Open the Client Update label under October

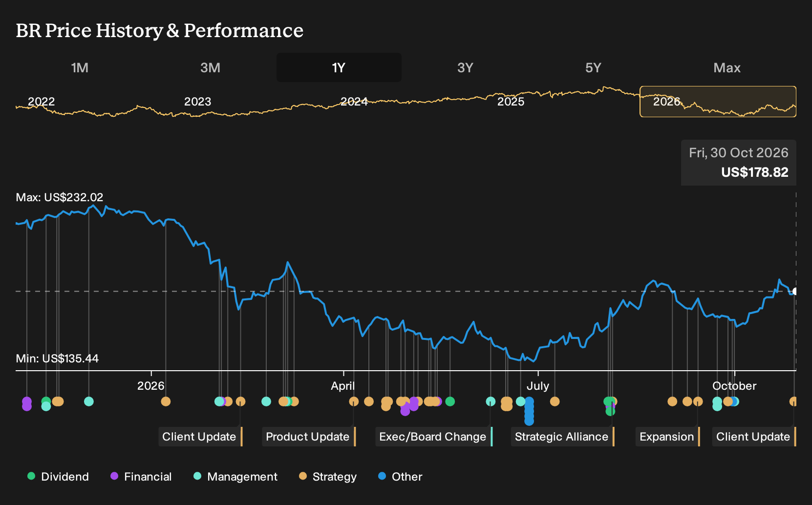[754, 437]
